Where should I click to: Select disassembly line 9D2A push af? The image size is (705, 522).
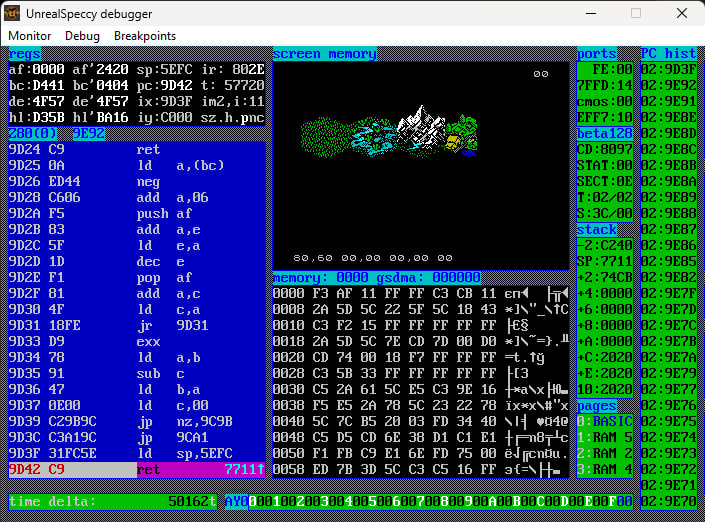(137, 214)
